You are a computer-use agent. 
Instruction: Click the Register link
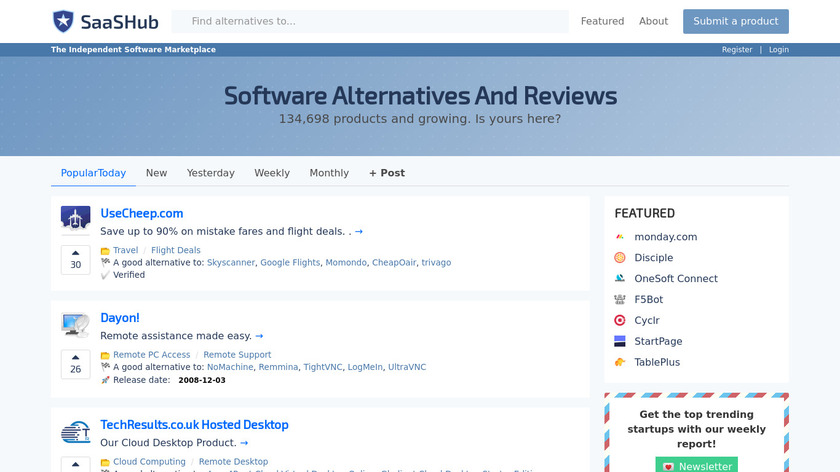(737, 50)
